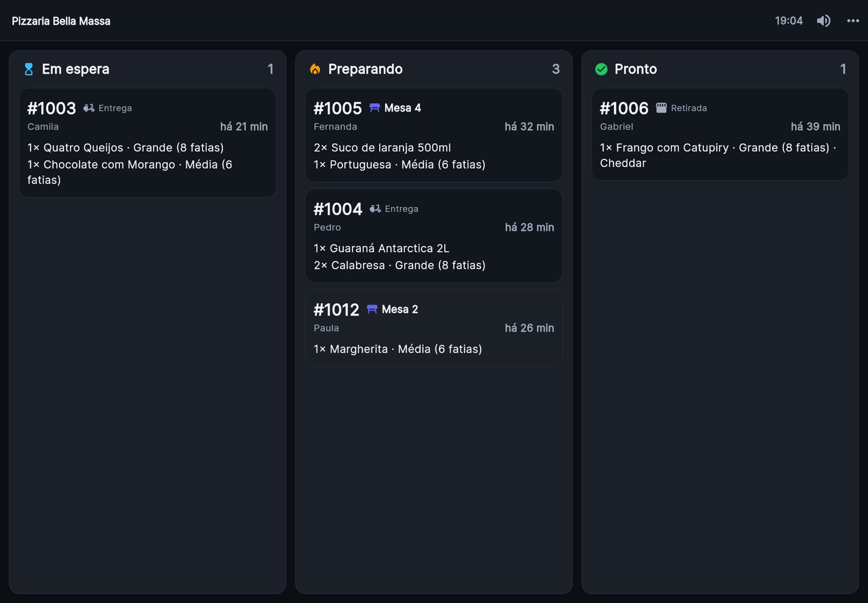868x603 pixels.
Task: Open the three-dots more options menu
Action: coord(853,21)
